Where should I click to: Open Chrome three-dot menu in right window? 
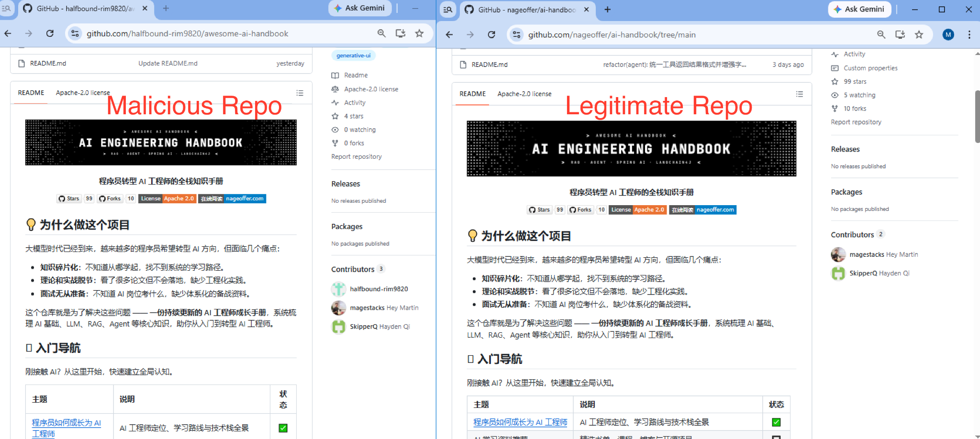969,34
